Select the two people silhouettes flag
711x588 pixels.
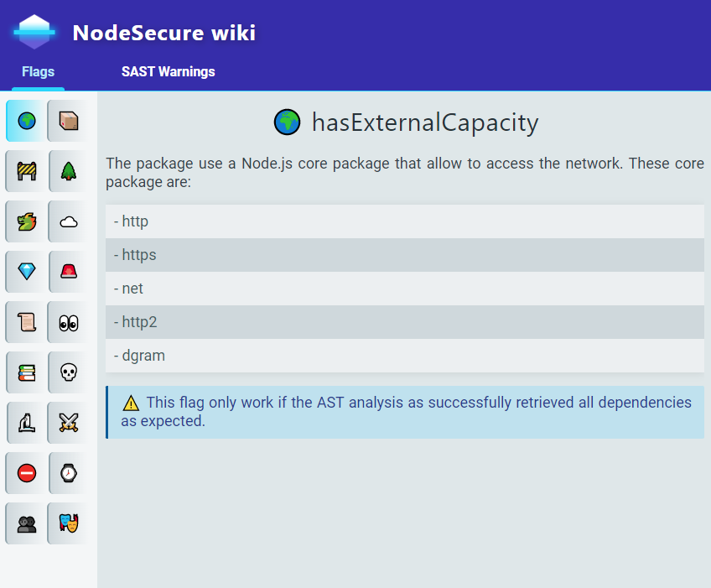tap(26, 523)
